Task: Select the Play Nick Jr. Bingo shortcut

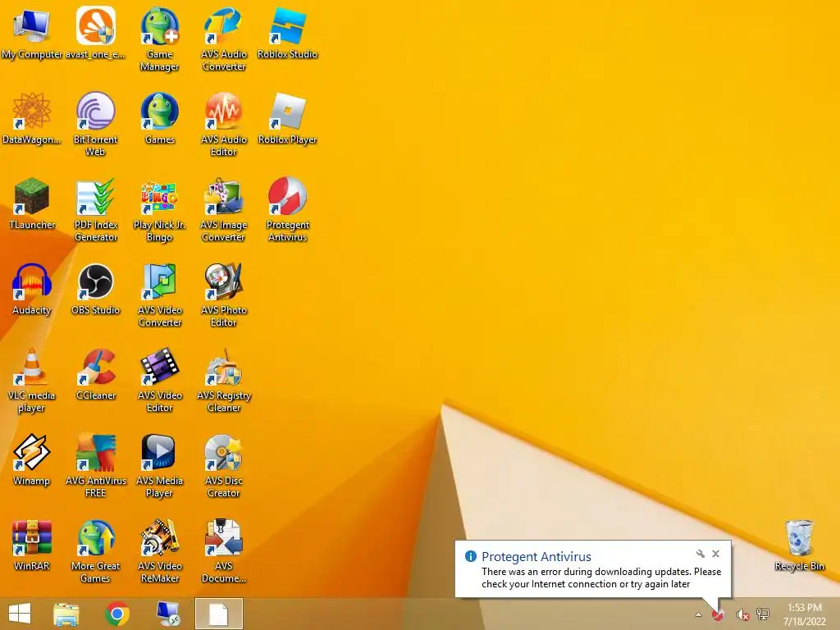Action: coord(160,210)
